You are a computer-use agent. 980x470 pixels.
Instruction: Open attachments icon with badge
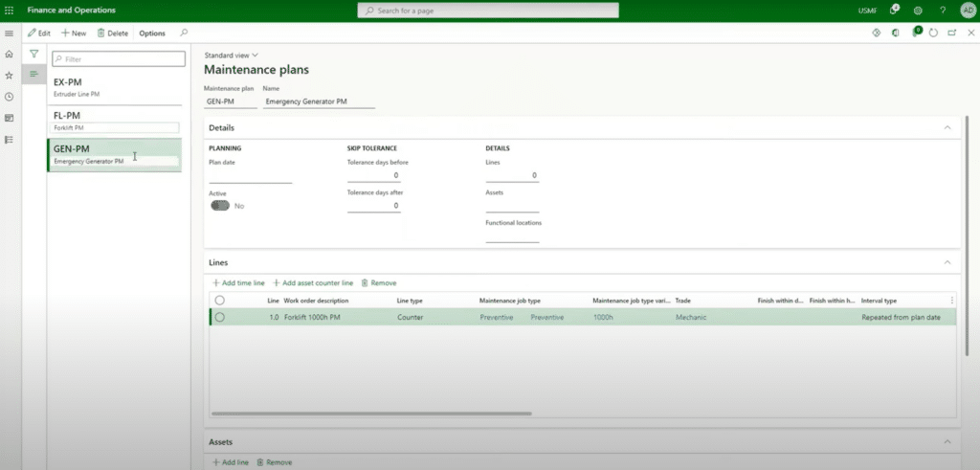coord(916,32)
